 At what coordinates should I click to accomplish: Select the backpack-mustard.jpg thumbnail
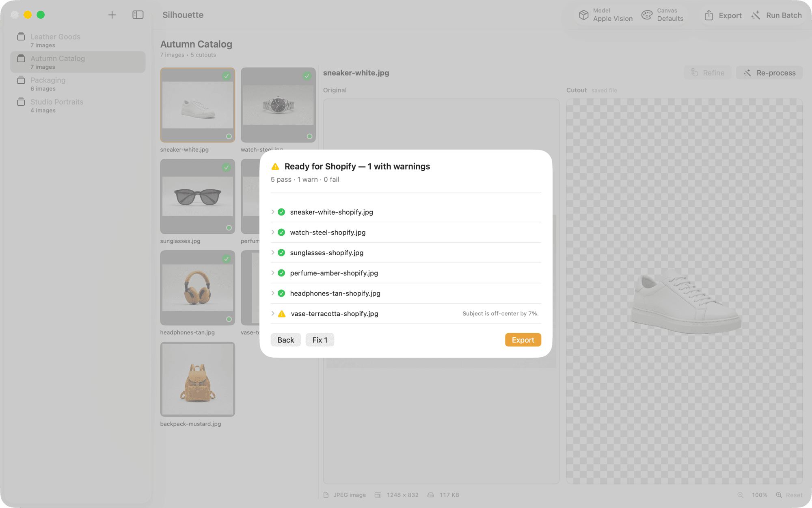coord(198,379)
